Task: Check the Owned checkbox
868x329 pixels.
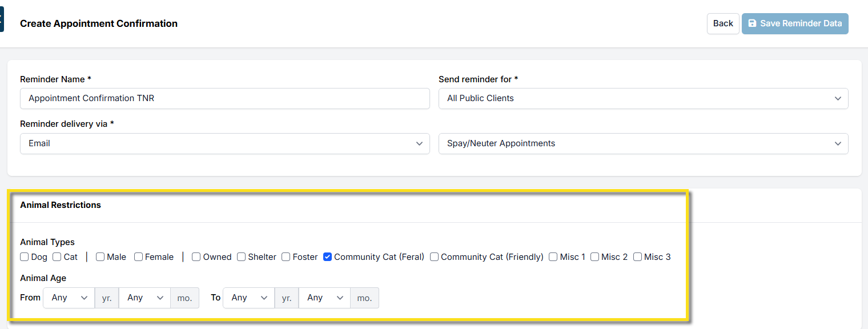Action: tap(196, 257)
